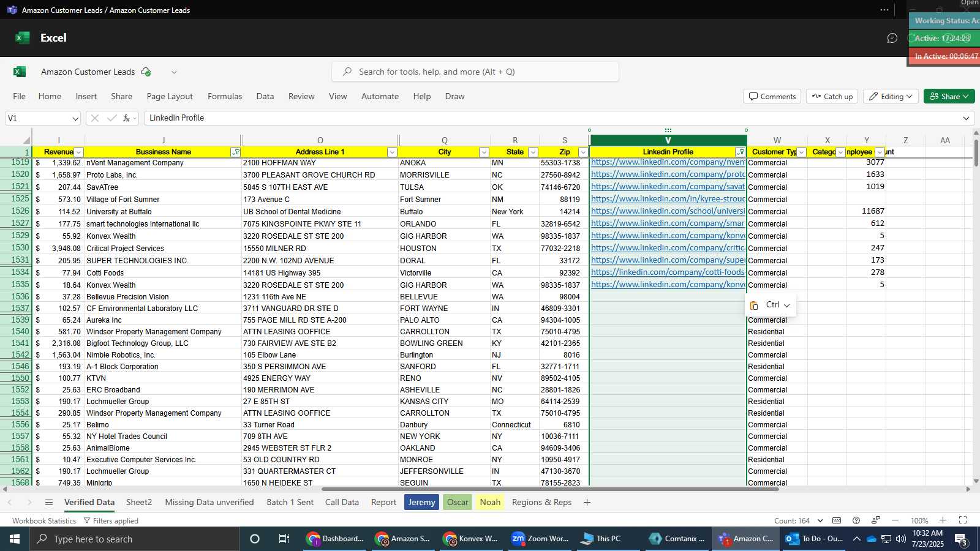Open Windows Start menu
This screenshot has width=980, height=551.
coord(15,539)
